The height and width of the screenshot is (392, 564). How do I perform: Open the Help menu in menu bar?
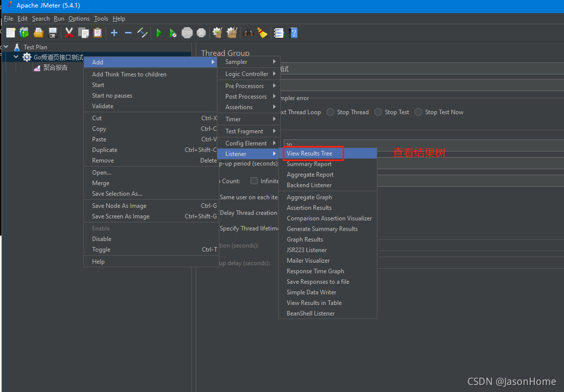pyautogui.click(x=119, y=19)
